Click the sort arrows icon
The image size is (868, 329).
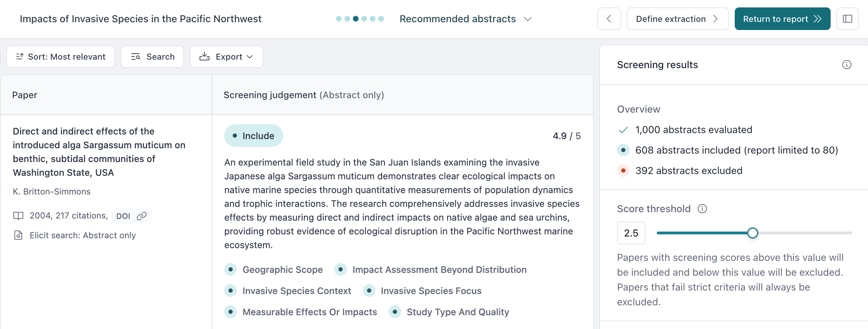click(x=20, y=56)
